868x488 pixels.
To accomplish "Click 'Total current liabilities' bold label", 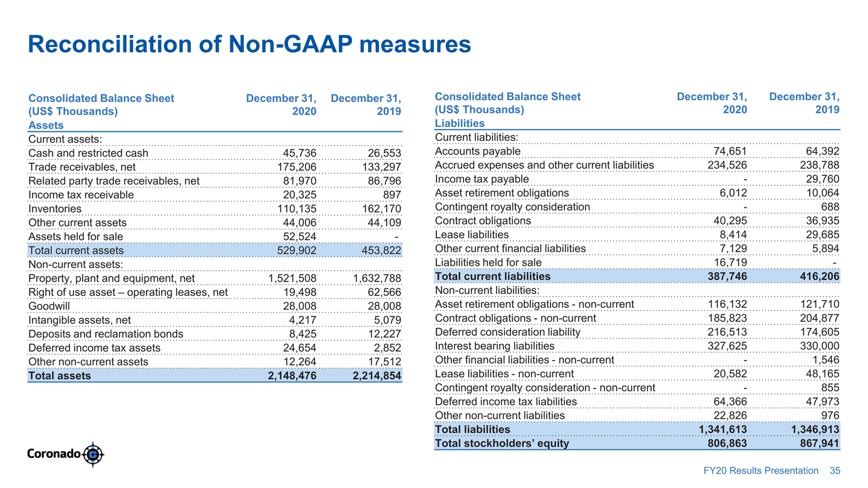I will 493,276.
